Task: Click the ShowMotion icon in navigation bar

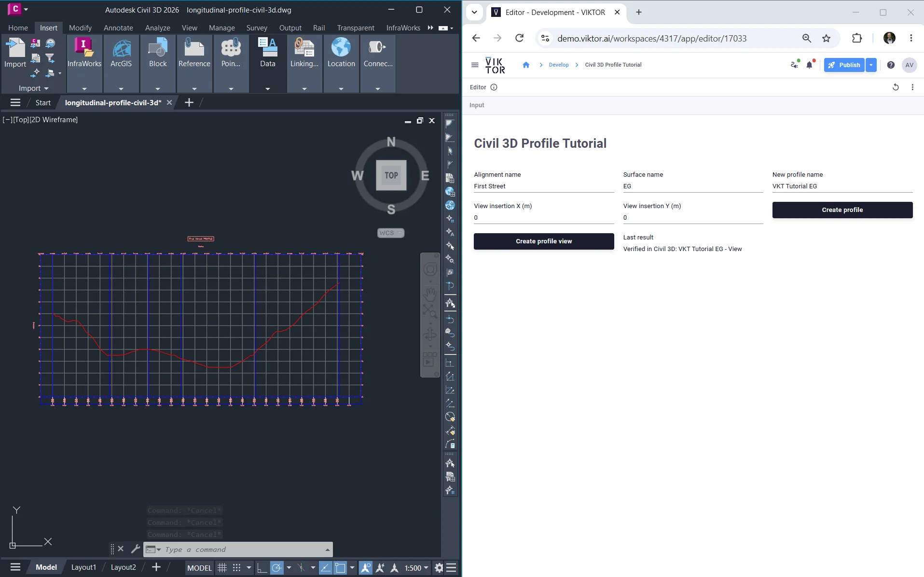Action: (x=430, y=359)
